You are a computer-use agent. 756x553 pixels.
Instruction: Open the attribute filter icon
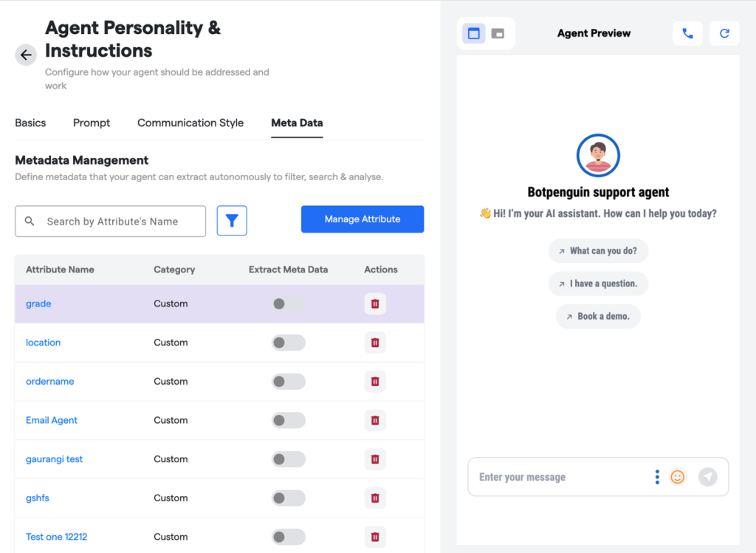[x=232, y=221]
